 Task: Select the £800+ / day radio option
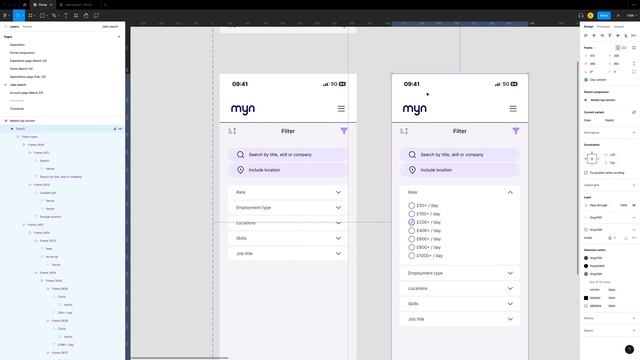[x=411, y=247]
